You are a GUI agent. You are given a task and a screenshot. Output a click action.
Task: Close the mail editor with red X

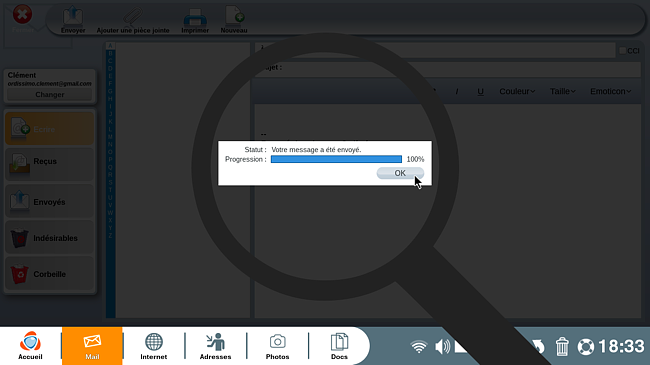22,15
